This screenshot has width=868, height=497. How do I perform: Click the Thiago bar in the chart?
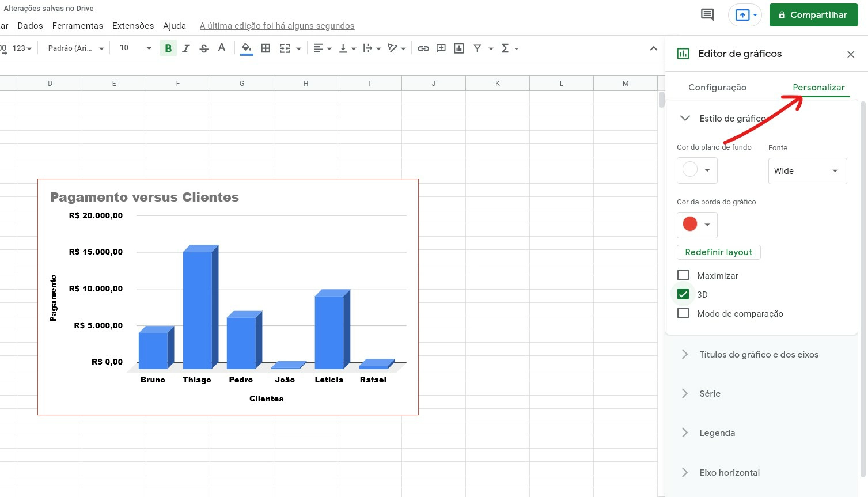pyautogui.click(x=200, y=308)
